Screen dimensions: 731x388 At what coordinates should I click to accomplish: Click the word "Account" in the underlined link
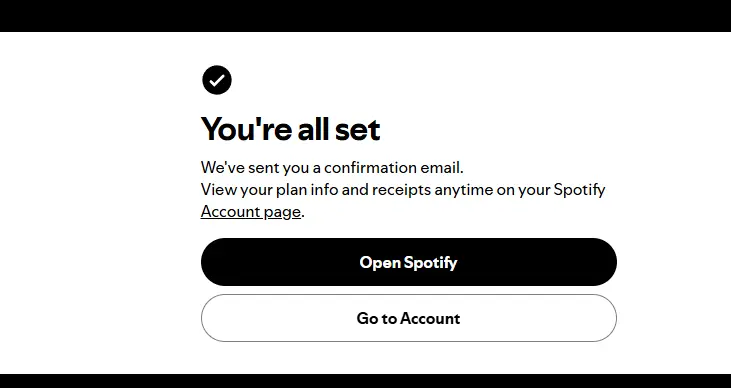(231, 212)
